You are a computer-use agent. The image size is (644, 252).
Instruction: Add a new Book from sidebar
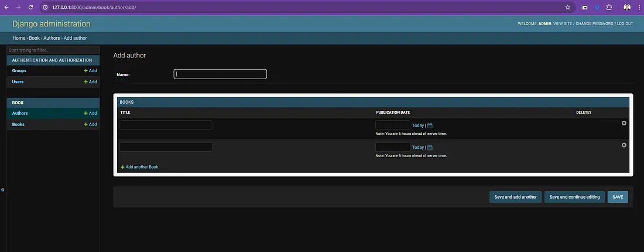(x=90, y=124)
